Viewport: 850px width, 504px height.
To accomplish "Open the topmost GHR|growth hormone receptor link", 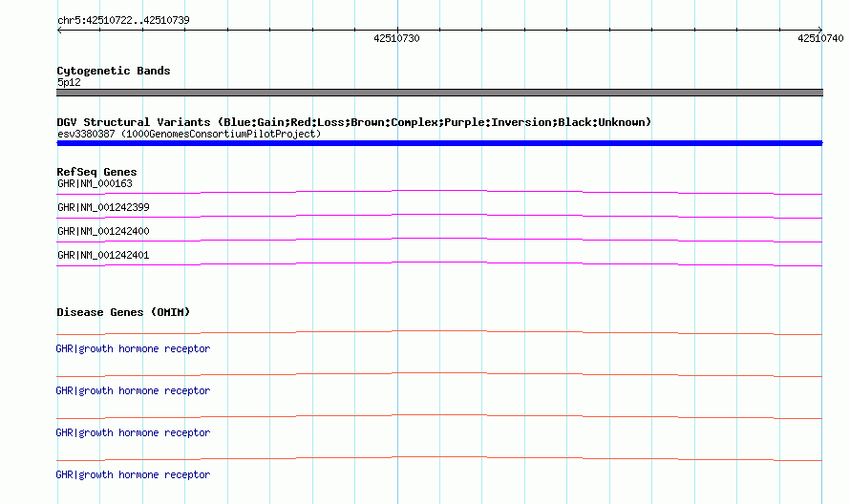I will [x=133, y=349].
